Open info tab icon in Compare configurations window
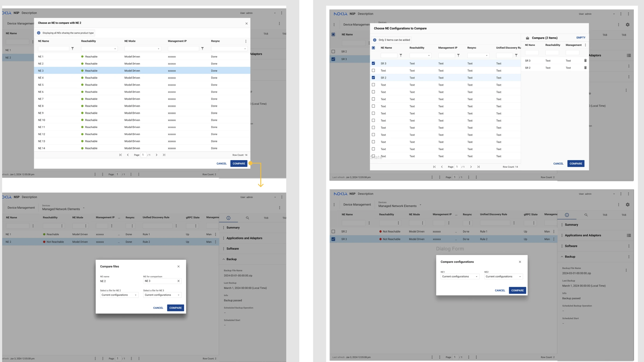This screenshot has width=644, height=362. (x=567, y=215)
